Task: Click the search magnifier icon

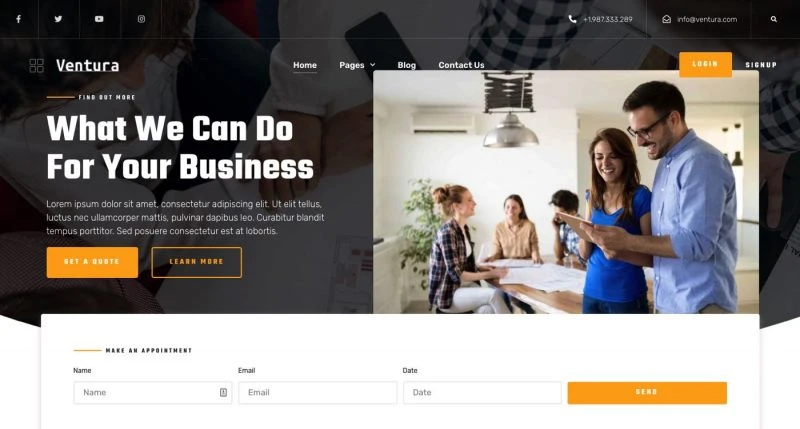Action: [x=773, y=19]
